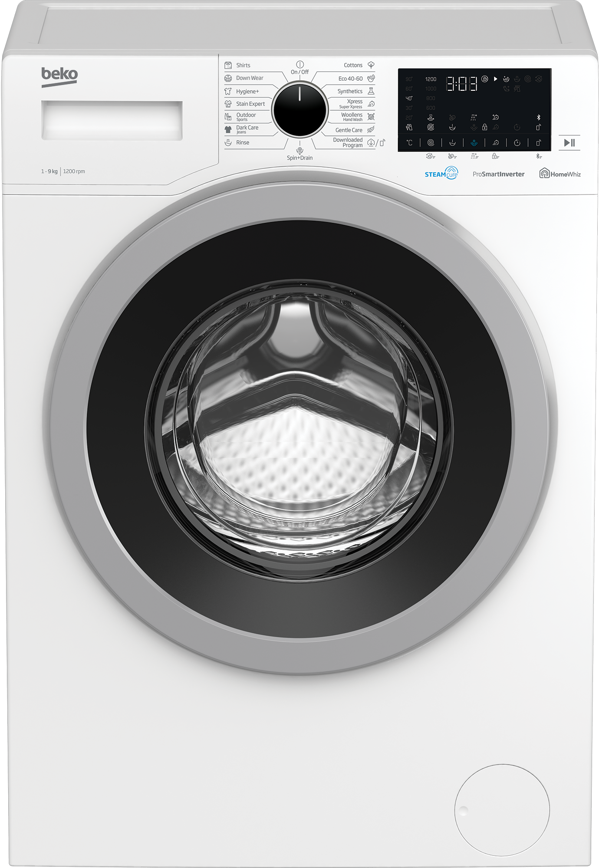This screenshot has width=599, height=868.
Task: Toggle the blue steam function button
Action: coord(474,143)
